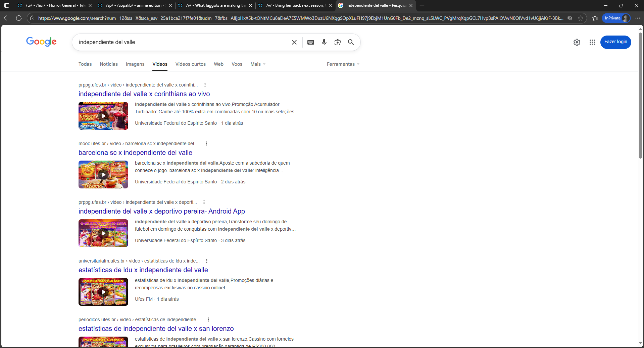Screen dimensions: 644x348
Task: View site info lock icon in address bar
Action: [x=32, y=18]
